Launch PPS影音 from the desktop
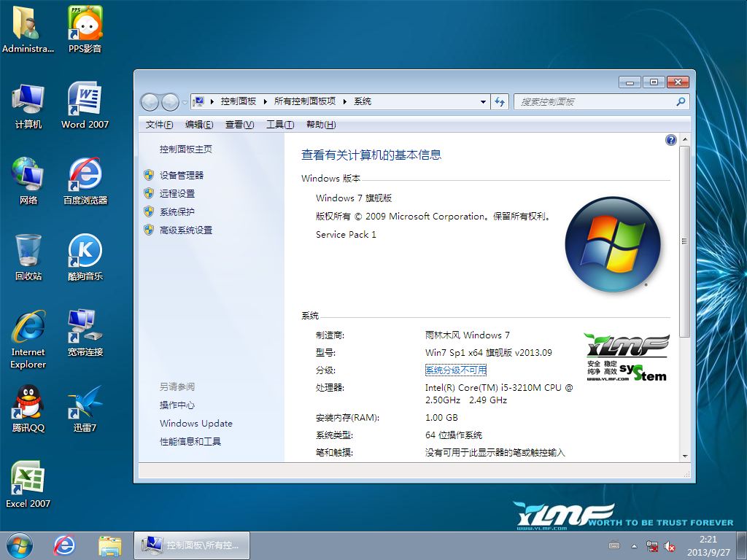The image size is (747, 560). [x=85, y=28]
